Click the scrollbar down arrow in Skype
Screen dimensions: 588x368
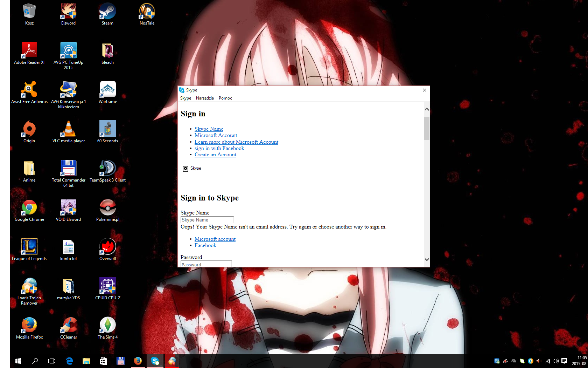pos(427,259)
